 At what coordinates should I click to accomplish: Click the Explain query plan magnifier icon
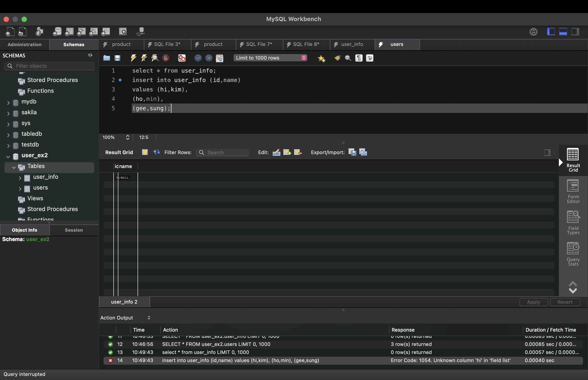click(x=155, y=58)
